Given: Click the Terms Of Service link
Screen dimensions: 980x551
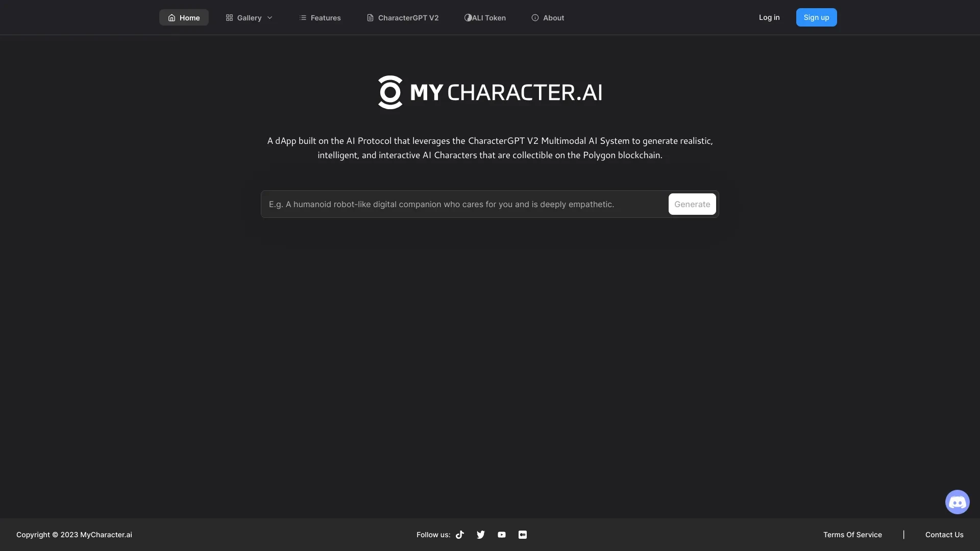Looking at the screenshot, I should click(x=853, y=535).
